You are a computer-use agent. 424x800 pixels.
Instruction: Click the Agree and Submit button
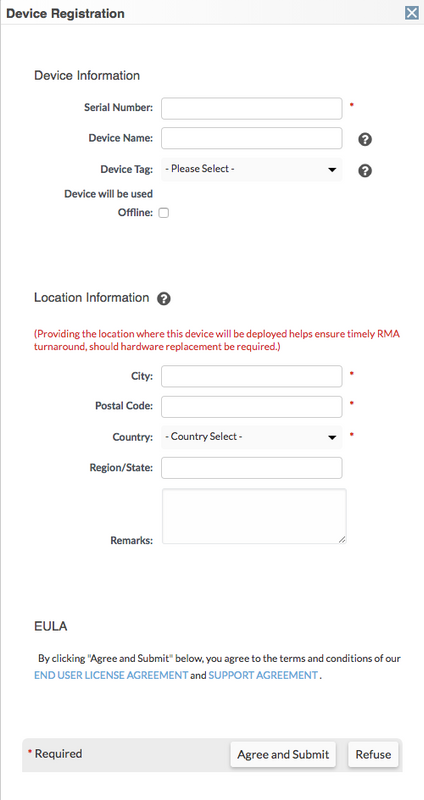pyautogui.click(x=283, y=754)
